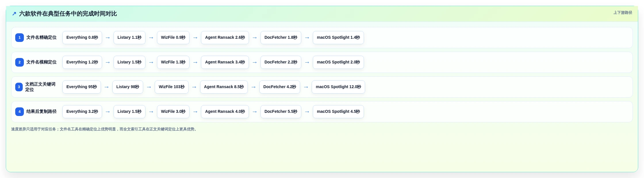Screen dimensions: 644x178
Task: Choose the macOS Spotlight 12.0秒 chip
Action: pos(338,87)
